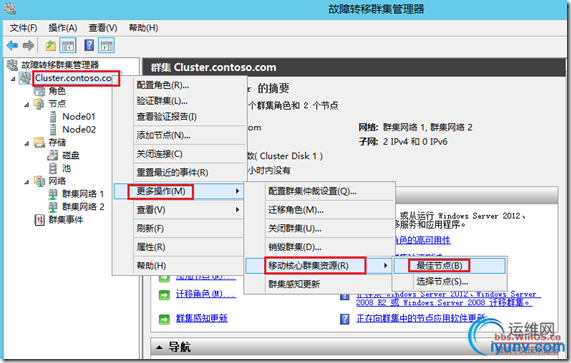Select 属性(R) menu entry
The height and width of the screenshot is (363, 571).
(151, 247)
